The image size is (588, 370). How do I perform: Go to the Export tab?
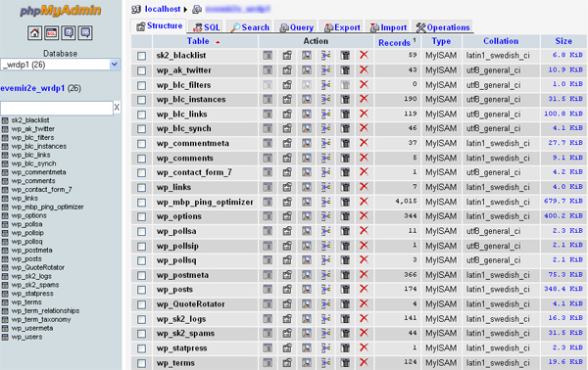[x=342, y=27]
